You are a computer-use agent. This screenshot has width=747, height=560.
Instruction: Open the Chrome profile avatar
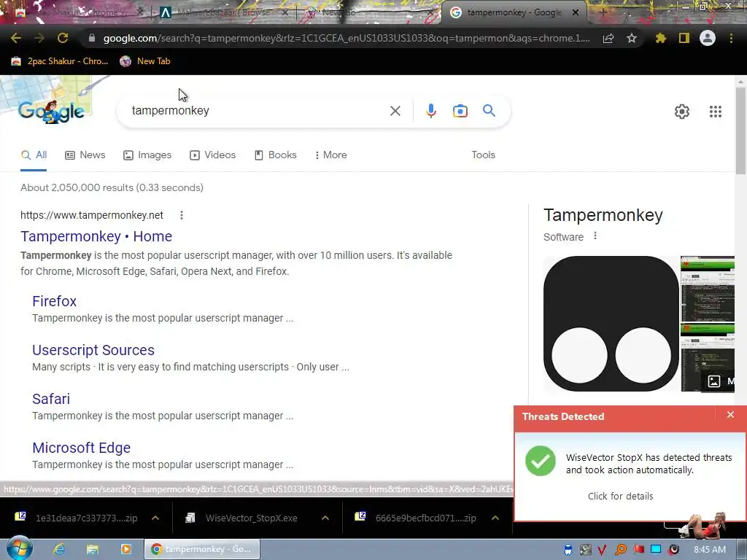(708, 38)
